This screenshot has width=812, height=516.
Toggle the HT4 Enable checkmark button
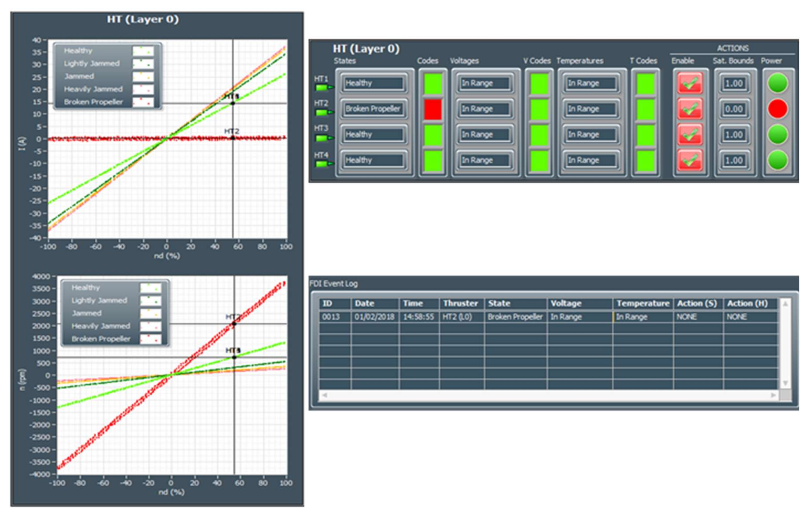pos(690,160)
